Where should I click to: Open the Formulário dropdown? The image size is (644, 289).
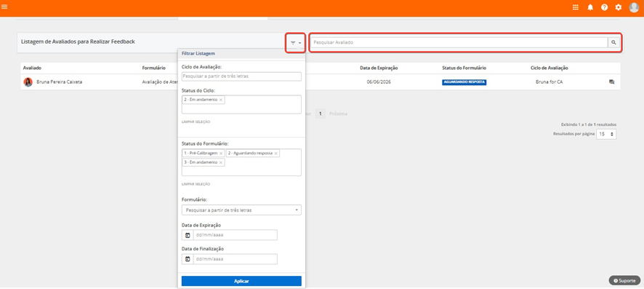click(x=241, y=210)
